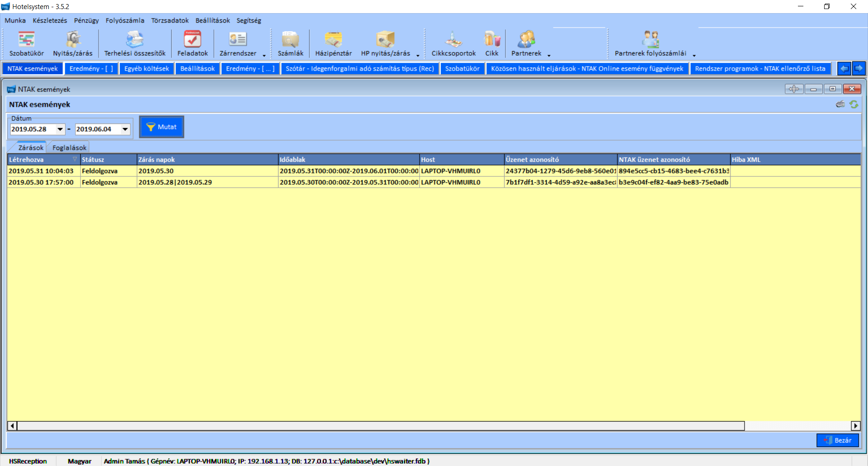This screenshot has height=466, width=868.
Task: Click the Zárás napok column header
Action: click(x=207, y=160)
